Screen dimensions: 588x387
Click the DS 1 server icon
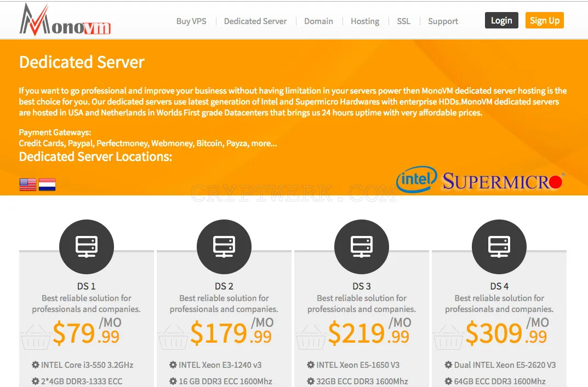coord(87,246)
